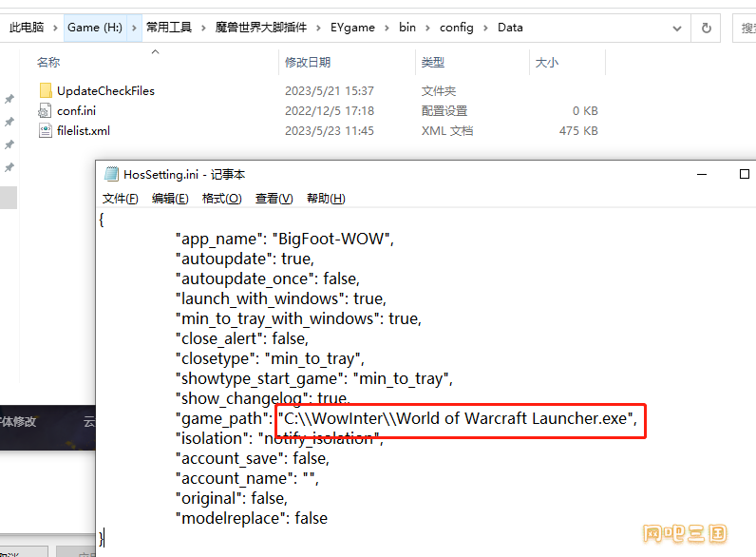Click the 2022/12/5 17:18 date cell

(x=330, y=111)
